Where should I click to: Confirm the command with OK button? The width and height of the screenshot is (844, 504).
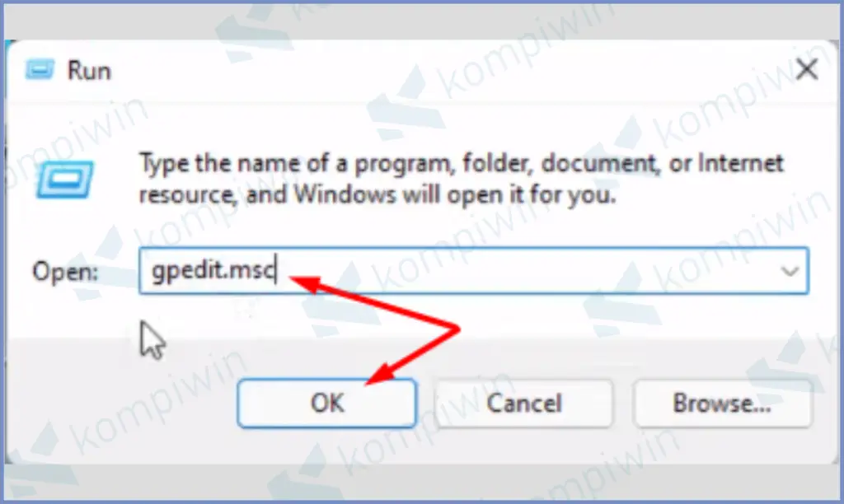click(x=326, y=403)
